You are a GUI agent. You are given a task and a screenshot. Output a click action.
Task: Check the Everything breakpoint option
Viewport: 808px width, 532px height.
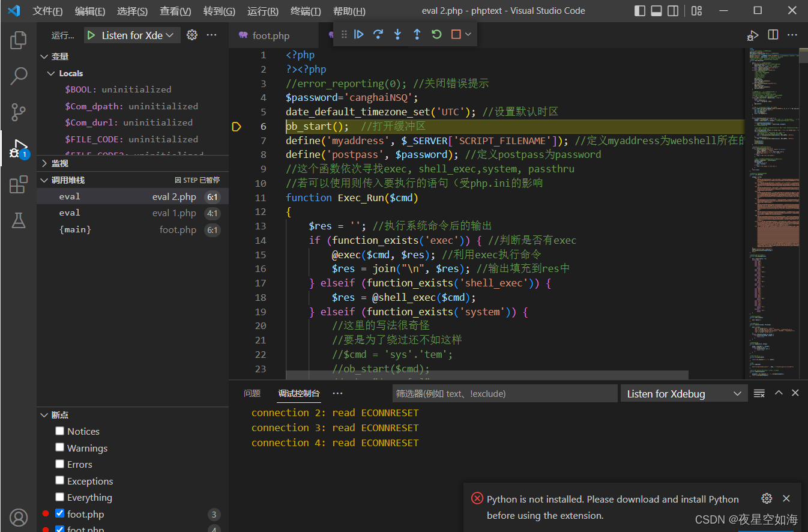(60, 497)
